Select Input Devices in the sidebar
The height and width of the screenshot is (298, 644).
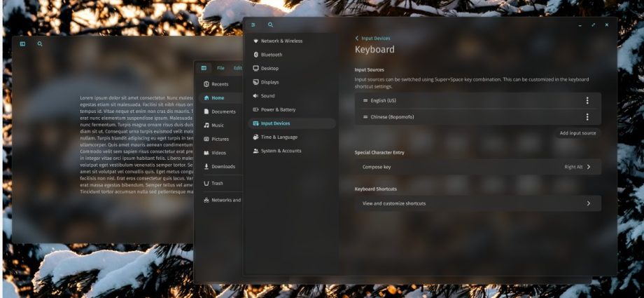(292, 123)
